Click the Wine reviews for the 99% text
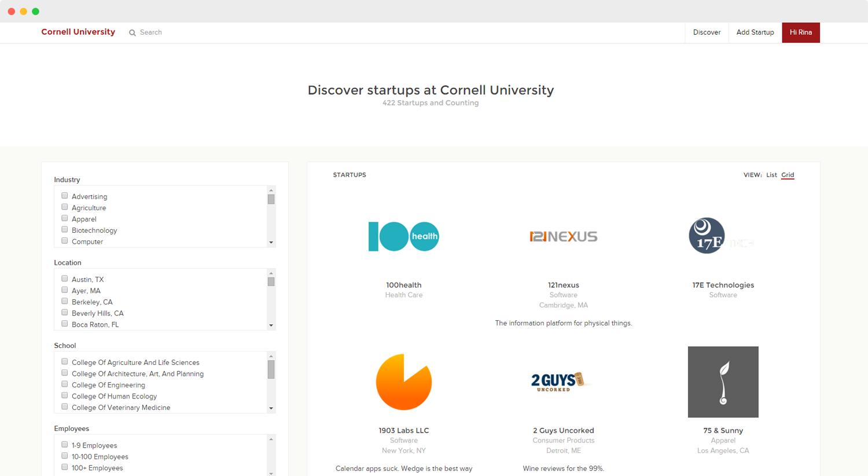The image size is (868, 476). pos(564,468)
